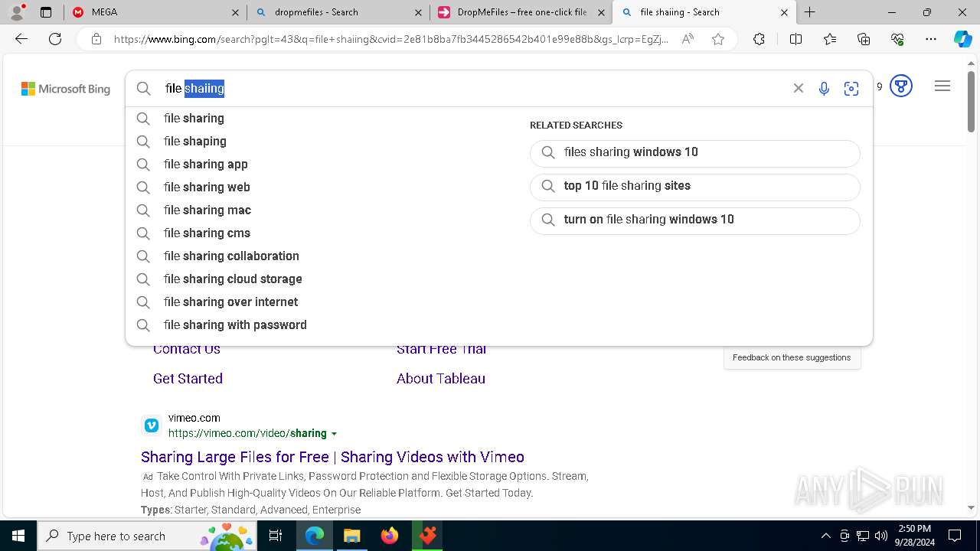This screenshot has height=551, width=980.
Task: Click 'turn on file sharing windows 10'
Action: point(695,220)
